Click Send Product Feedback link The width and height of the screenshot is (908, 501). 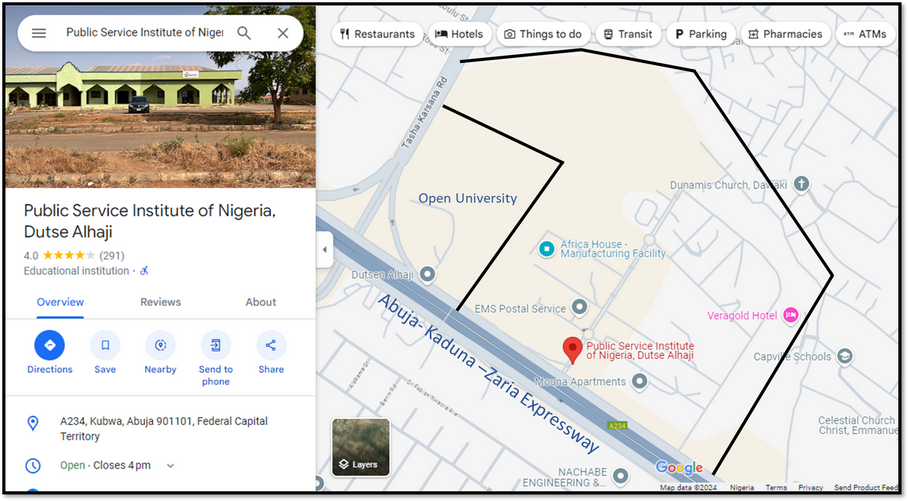(x=866, y=488)
